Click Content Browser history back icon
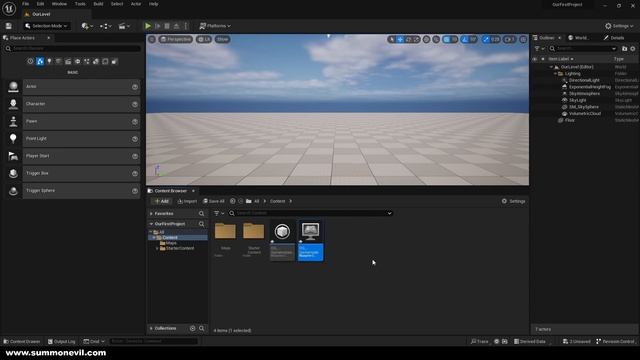 (x=233, y=201)
